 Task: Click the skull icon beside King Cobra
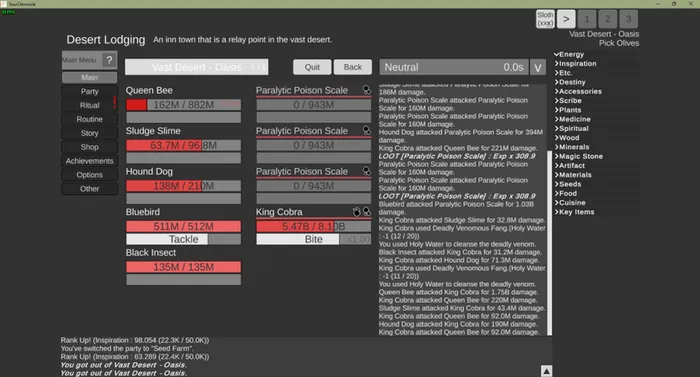click(x=367, y=212)
